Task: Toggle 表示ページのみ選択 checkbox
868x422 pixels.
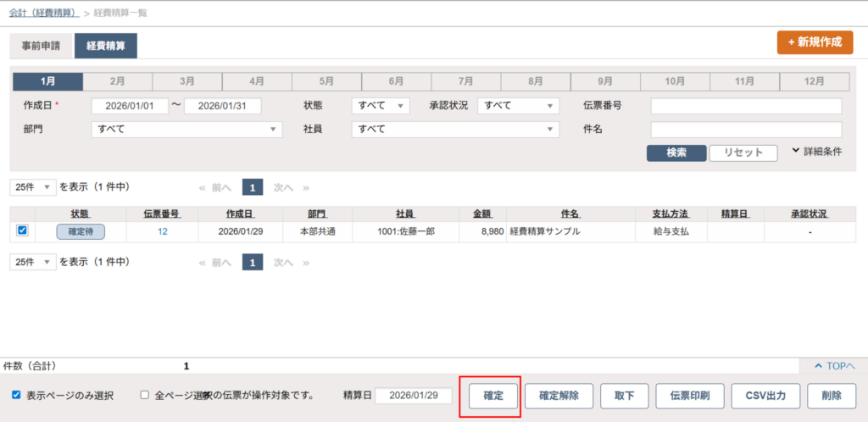Action: [x=16, y=395]
